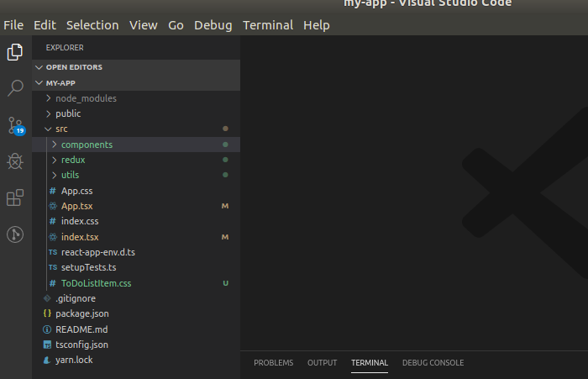Open Source Control view with 19 badge
The image size is (588, 379).
coord(16,126)
